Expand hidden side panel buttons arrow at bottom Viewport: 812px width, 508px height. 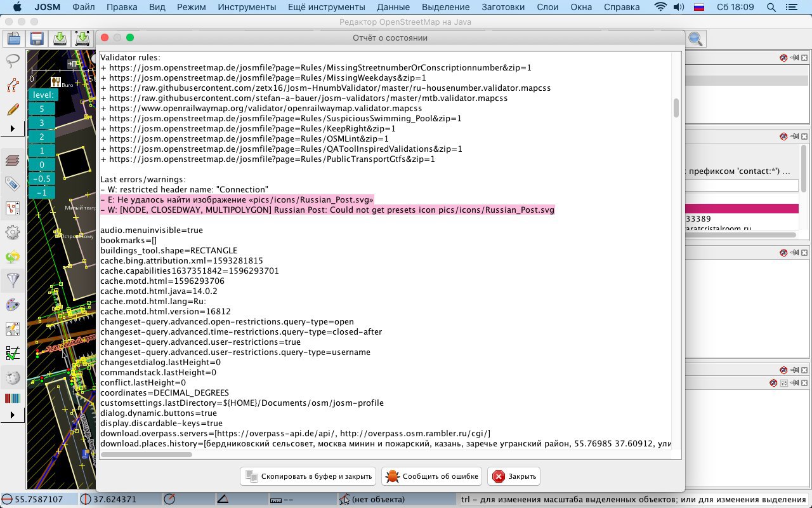click(13, 415)
